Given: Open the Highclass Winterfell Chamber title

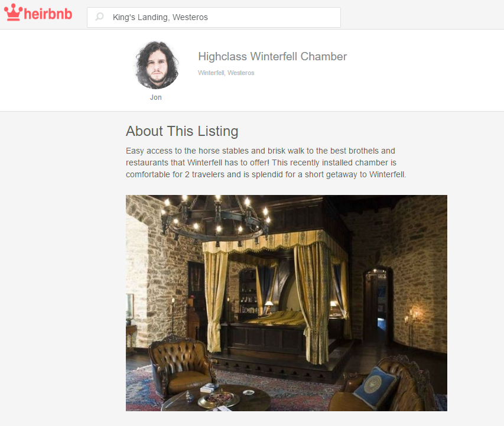Looking at the screenshot, I should coord(272,57).
